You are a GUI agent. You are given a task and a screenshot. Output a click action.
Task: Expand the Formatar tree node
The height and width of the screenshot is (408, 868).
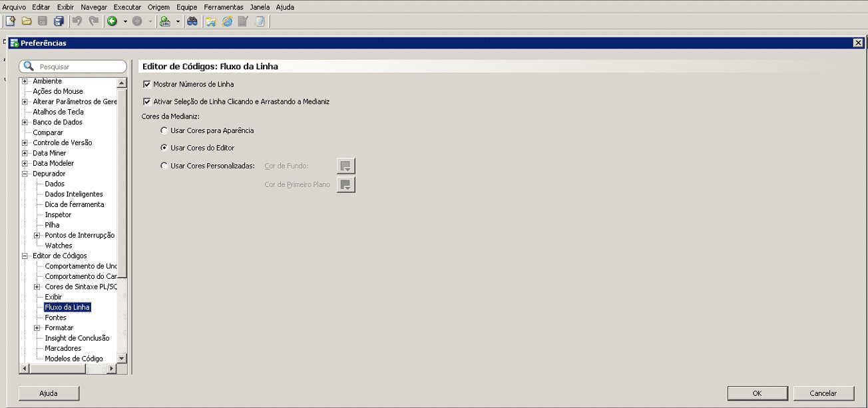[x=37, y=327]
